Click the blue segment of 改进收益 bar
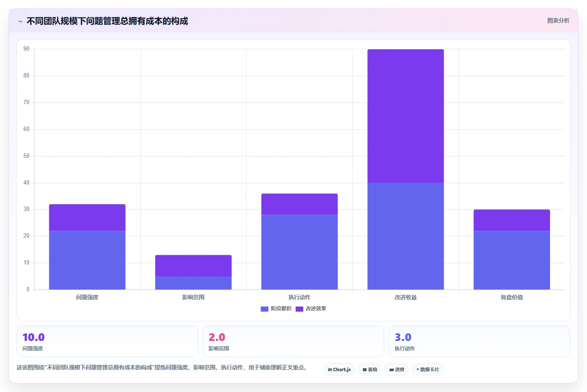The image size is (587, 392). [406, 236]
